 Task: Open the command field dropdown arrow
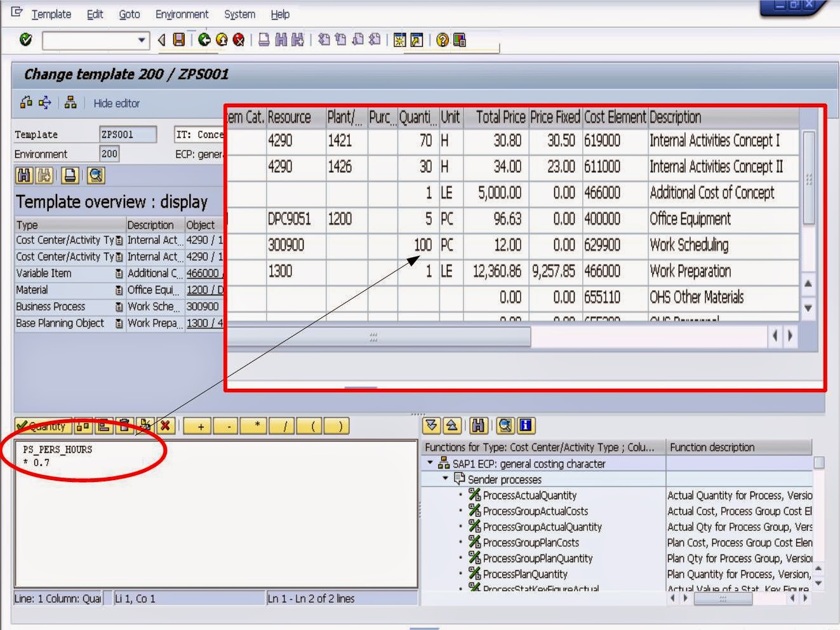[141, 40]
